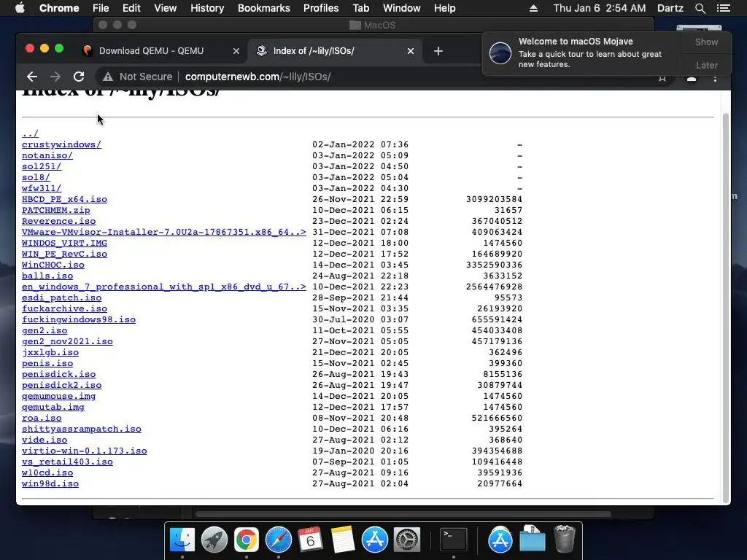The width and height of the screenshot is (747, 560).
Task: Click the Mojave notification icon
Action: [x=500, y=52]
